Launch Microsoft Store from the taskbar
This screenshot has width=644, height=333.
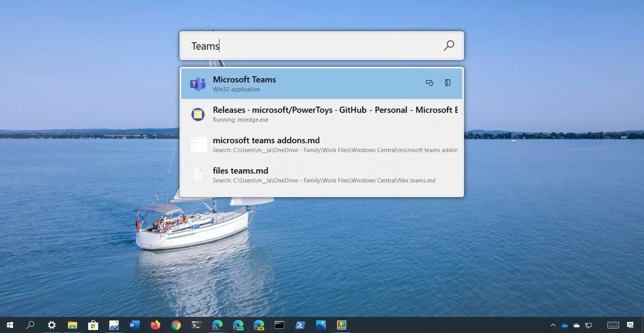tap(93, 325)
